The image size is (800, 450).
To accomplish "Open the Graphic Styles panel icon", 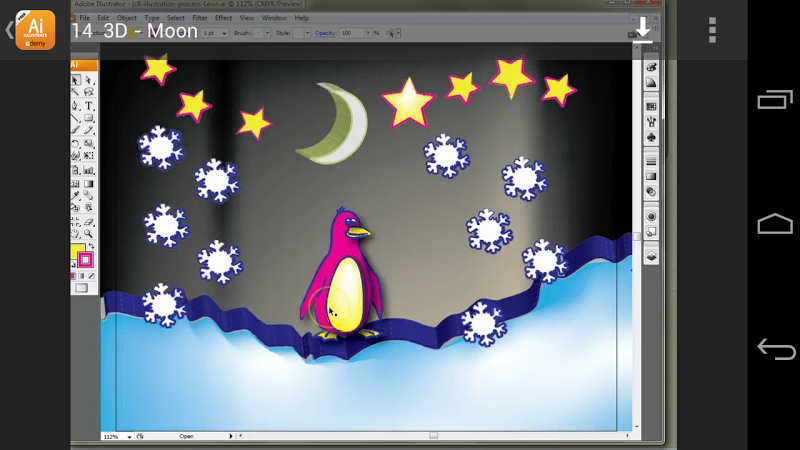I will click(x=651, y=232).
